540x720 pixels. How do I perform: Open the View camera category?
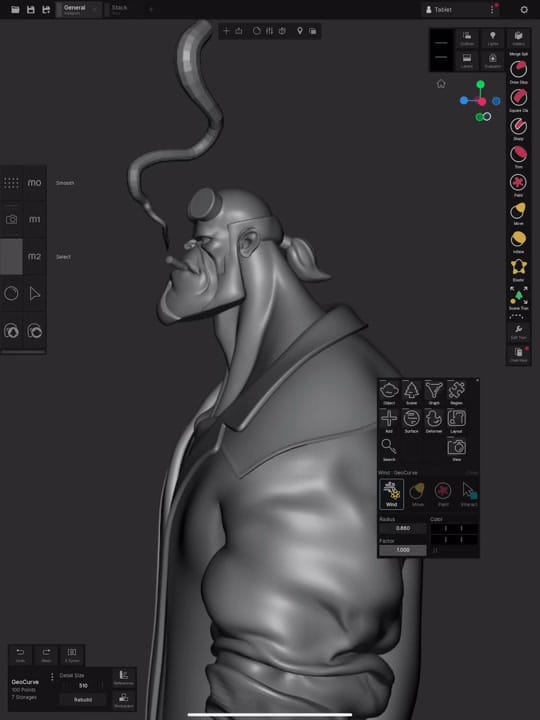pyautogui.click(x=456, y=449)
